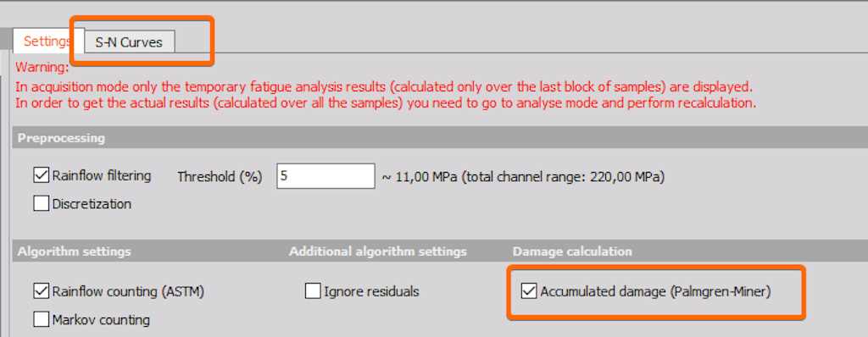
Task: Click the red Warning: label
Action: 42,68
